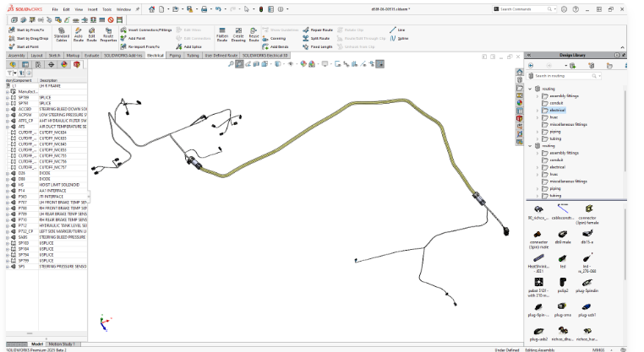The image size is (644, 352).
Task: Open the Insert menu
Action: pos(93,9)
